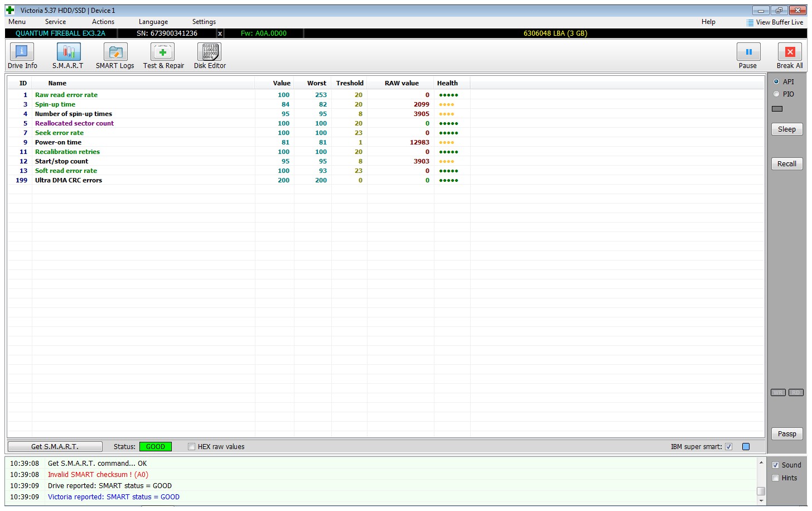Image resolution: width=812 pixels, height=511 pixels.
Task: Open the Service menu
Action: pyautogui.click(x=55, y=22)
